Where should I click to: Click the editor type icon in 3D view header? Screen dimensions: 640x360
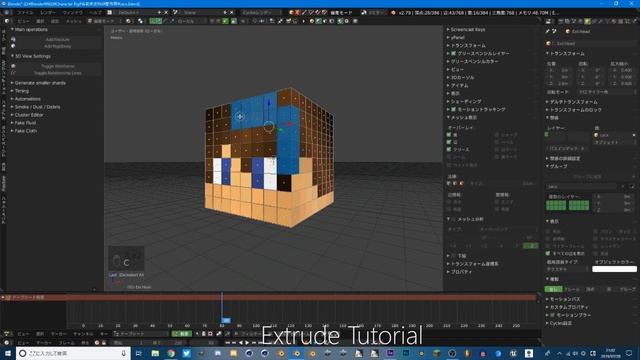point(7,21)
